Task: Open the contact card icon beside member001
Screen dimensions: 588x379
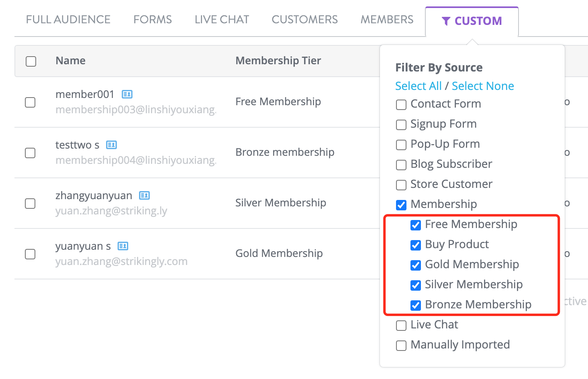Action: pyautogui.click(x=127, y=94)
